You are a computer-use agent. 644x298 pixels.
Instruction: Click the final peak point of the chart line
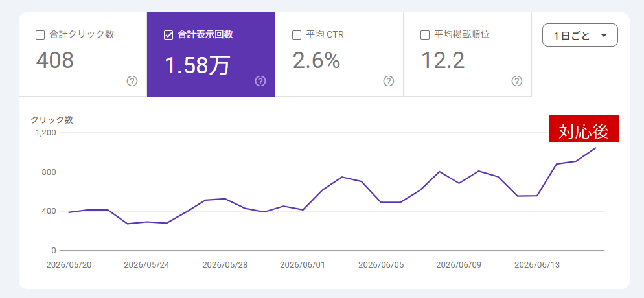(595, 148)
